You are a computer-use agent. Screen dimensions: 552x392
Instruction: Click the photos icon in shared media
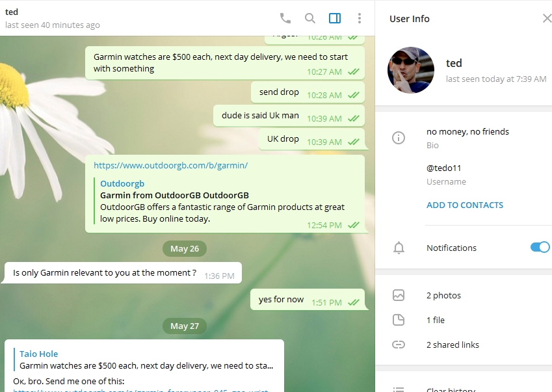pos(399,295)
